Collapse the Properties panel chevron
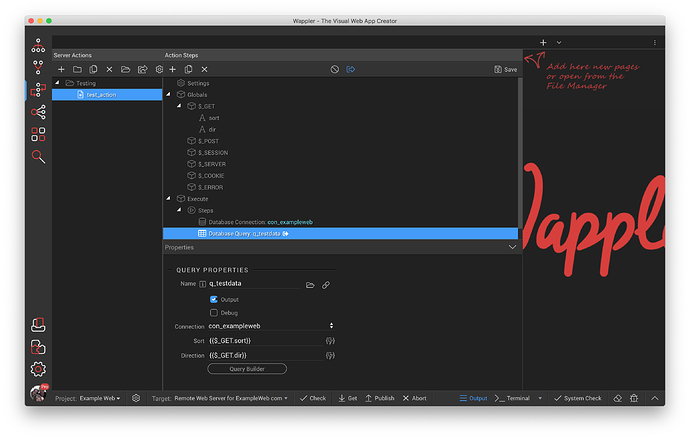 [512, 247]
